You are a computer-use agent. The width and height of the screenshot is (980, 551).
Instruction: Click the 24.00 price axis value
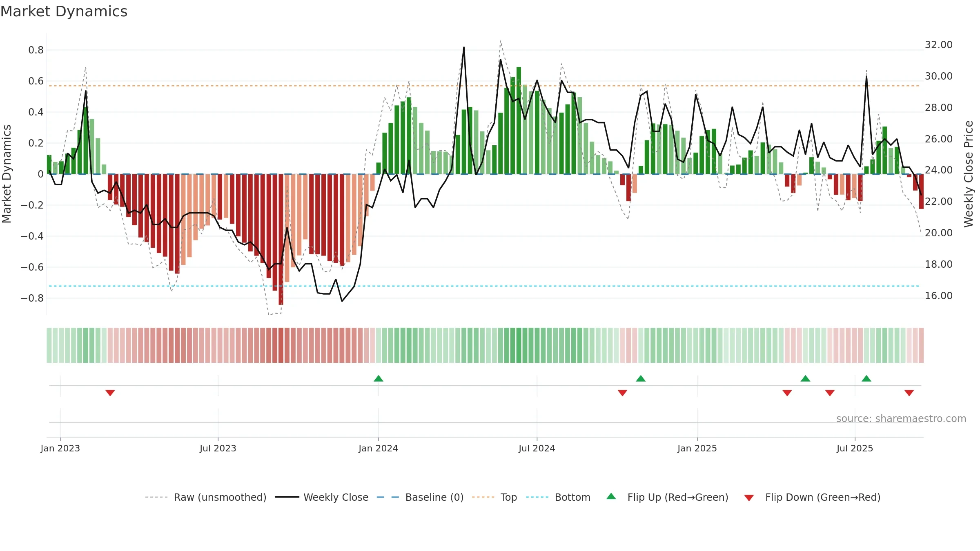click(939, 170)
